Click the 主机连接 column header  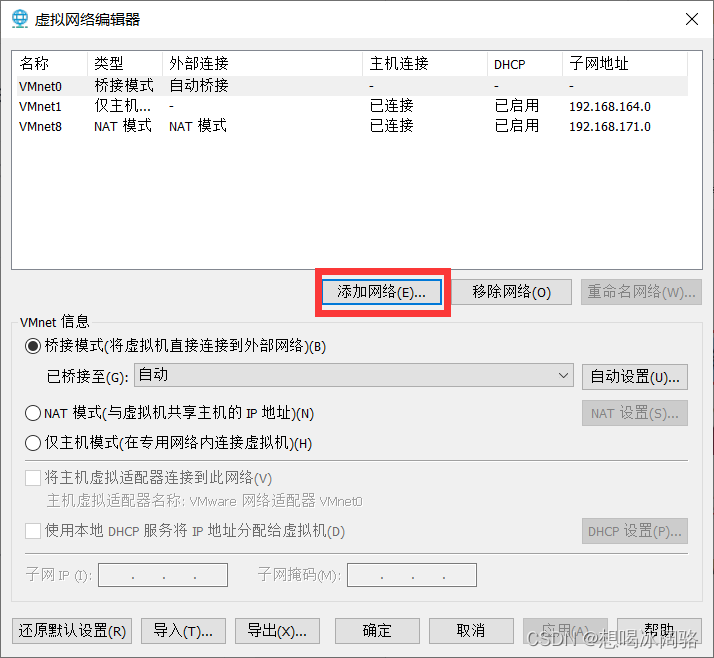(x=425, y=64)
